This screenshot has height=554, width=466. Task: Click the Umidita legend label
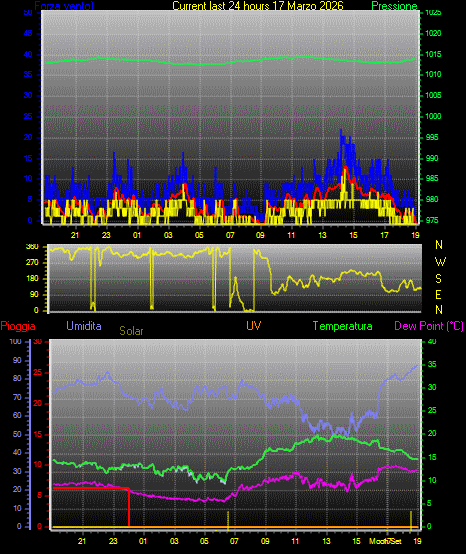(x=84, y=325)
